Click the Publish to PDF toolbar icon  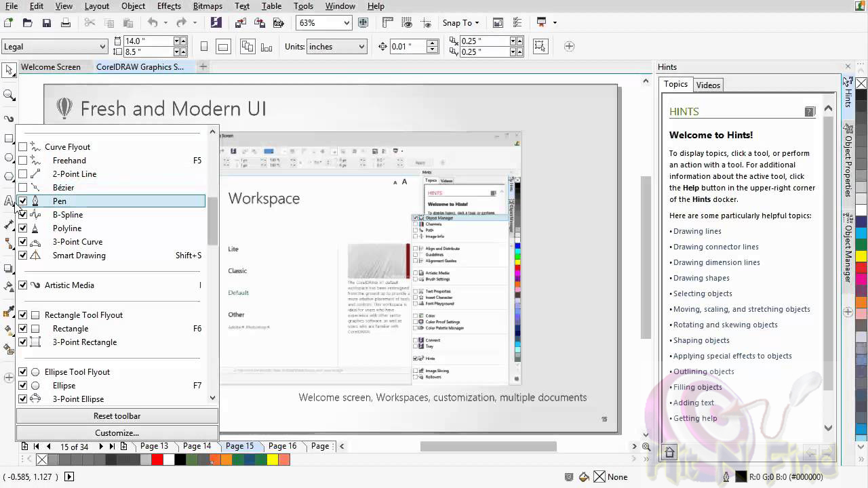pos(278,22)
